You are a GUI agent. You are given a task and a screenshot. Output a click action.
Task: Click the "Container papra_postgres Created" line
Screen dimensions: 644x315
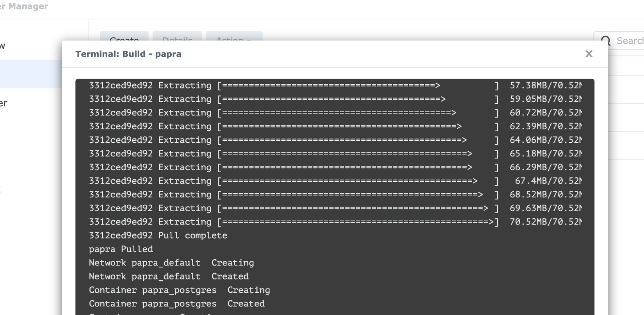176,304
